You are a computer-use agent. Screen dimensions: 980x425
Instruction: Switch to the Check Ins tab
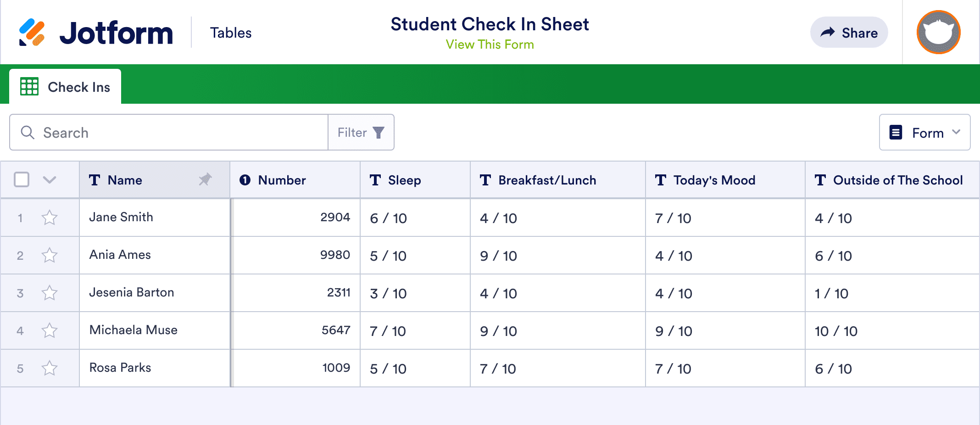(x=78, y=86)
